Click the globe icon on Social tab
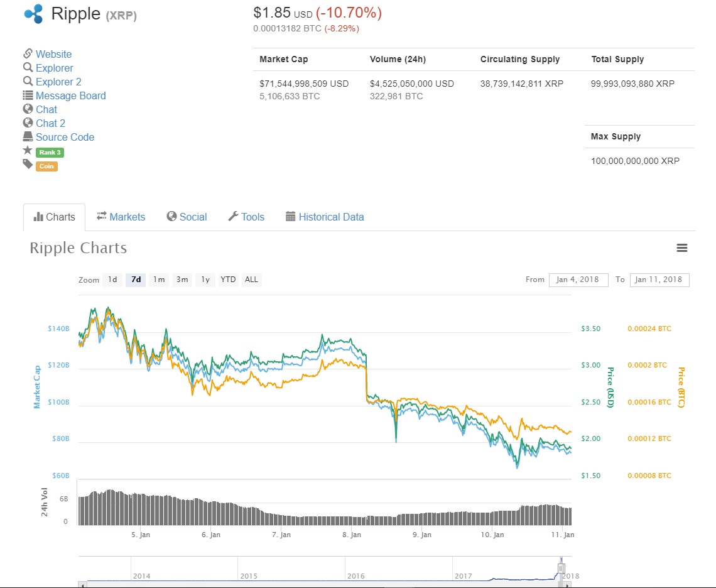The image size is (716, 588). click(x=171, y=216)
